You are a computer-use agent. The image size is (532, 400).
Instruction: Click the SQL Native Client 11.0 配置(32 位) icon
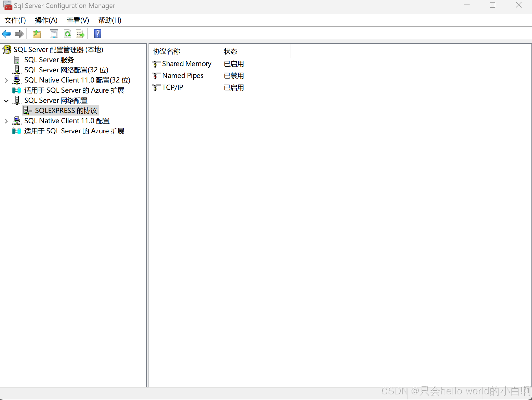click(17, 80)
